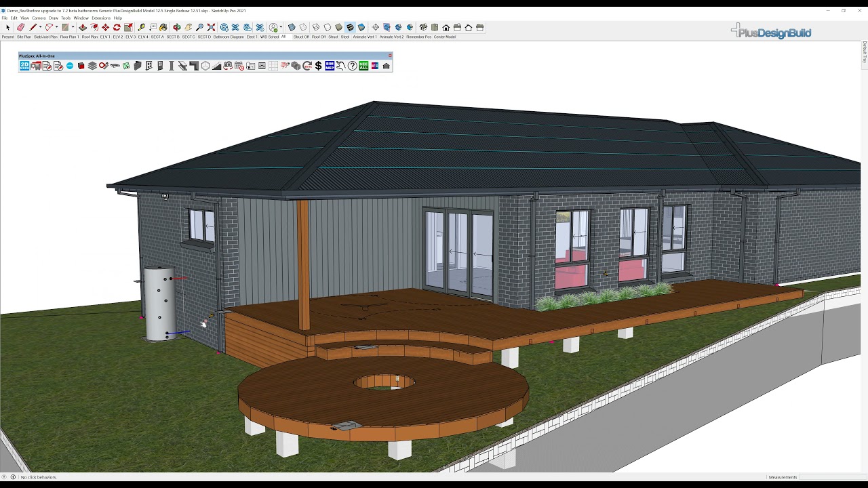Switch to the Center Model scene tab
Image resolution: width=868 pixels, height=488 pixels.
tap(445, 37)
